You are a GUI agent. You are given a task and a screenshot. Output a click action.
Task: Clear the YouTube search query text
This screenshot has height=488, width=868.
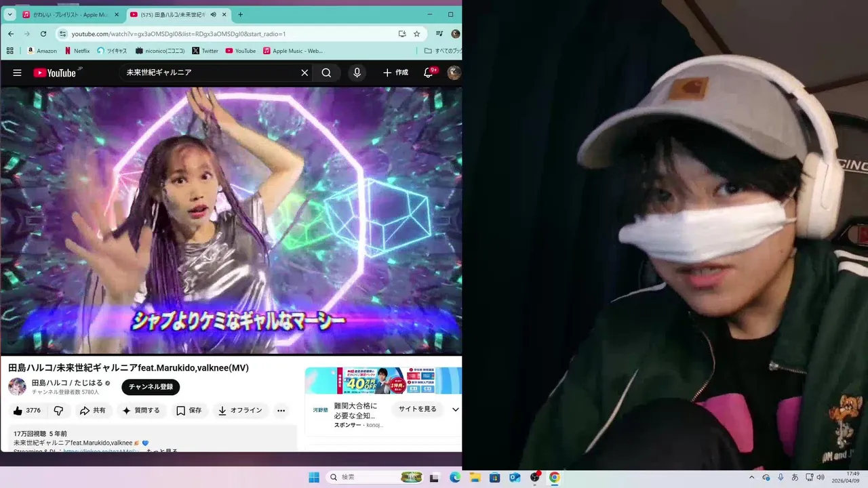pyautogui.click(x=304, y=73)
